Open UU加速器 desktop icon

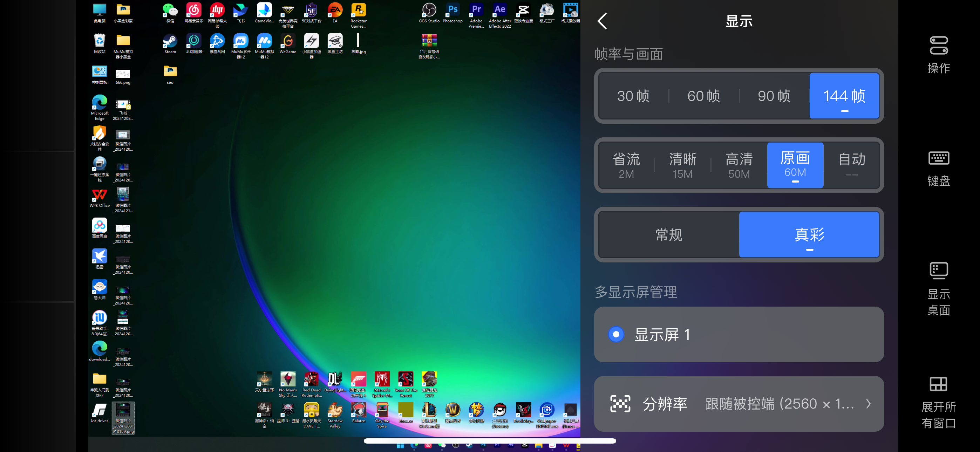coord(193,43)
